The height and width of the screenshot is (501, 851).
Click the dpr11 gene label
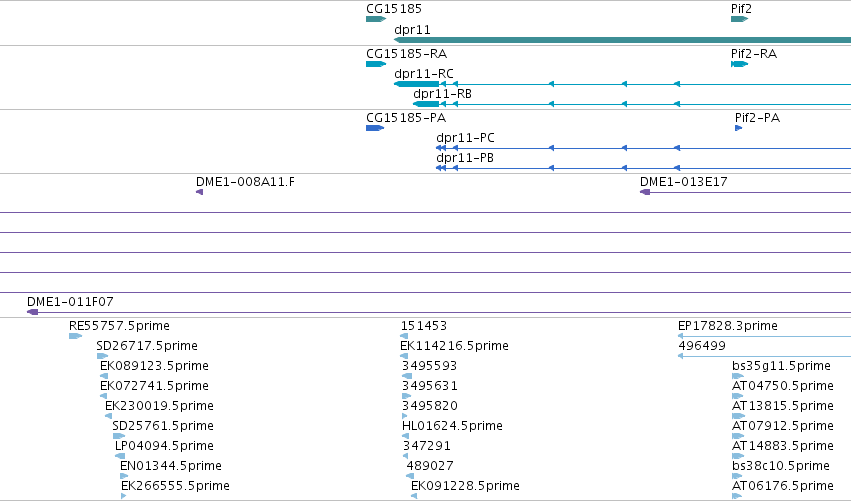point(412,29)
